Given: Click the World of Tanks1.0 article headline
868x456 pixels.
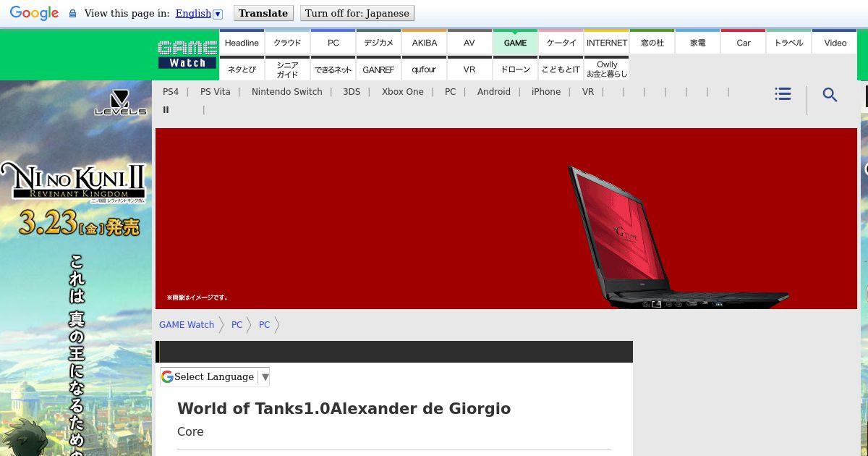Looking at the screenshot, I should point(344,408).
